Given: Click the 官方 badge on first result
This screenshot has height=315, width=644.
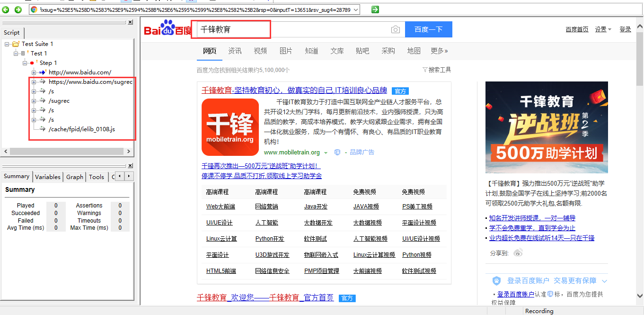Looking at the screenshot, I should (400, 91).
